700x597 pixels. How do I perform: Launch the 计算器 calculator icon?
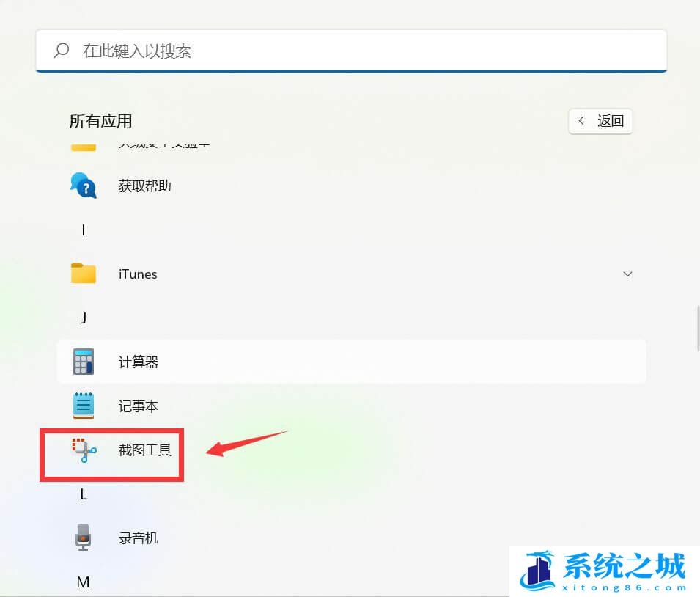[83, 361]
